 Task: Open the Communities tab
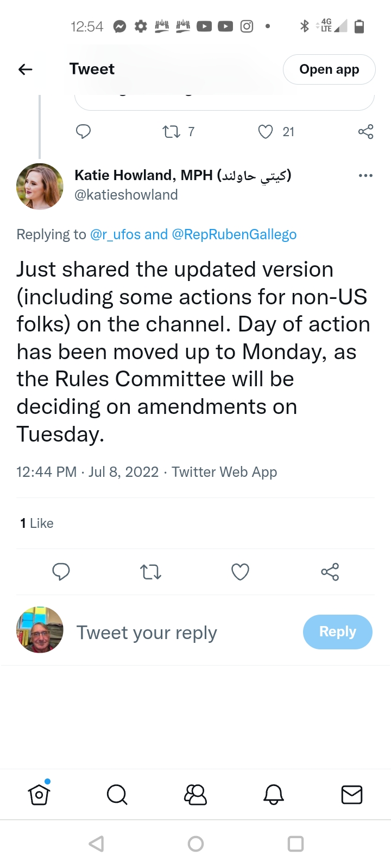pos(195,795)
